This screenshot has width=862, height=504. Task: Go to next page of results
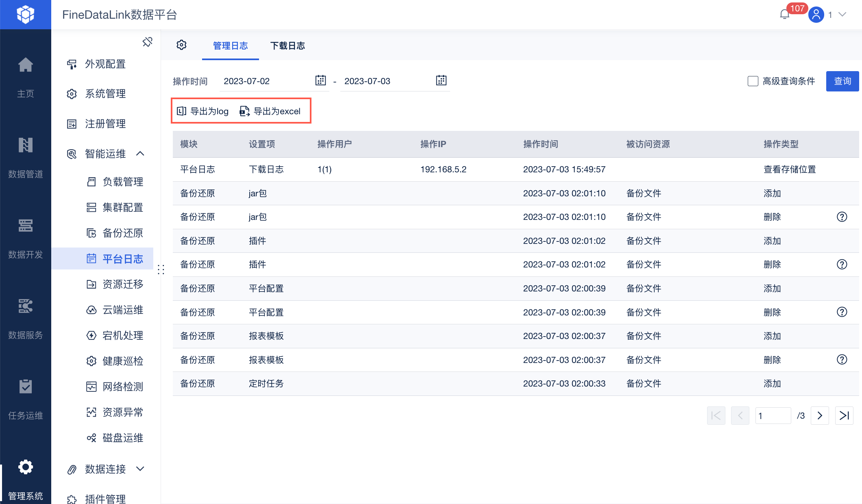click(820, 415)
